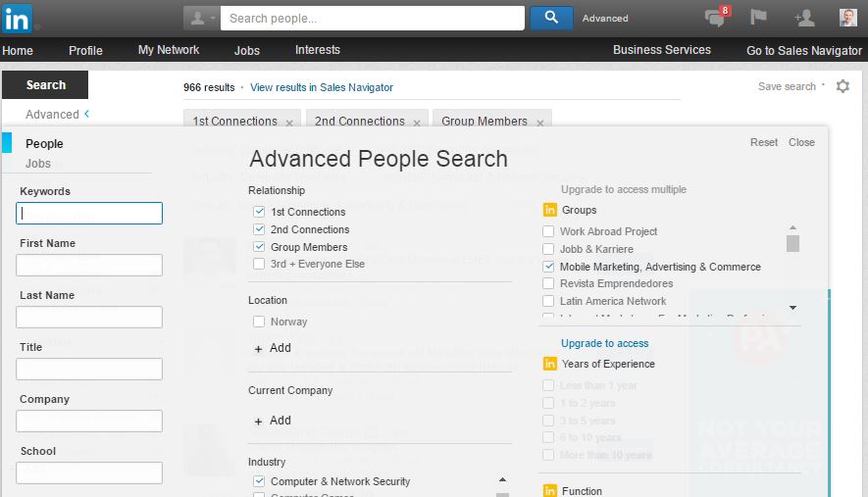Click the plus Add under Current Company

[273, 421]
